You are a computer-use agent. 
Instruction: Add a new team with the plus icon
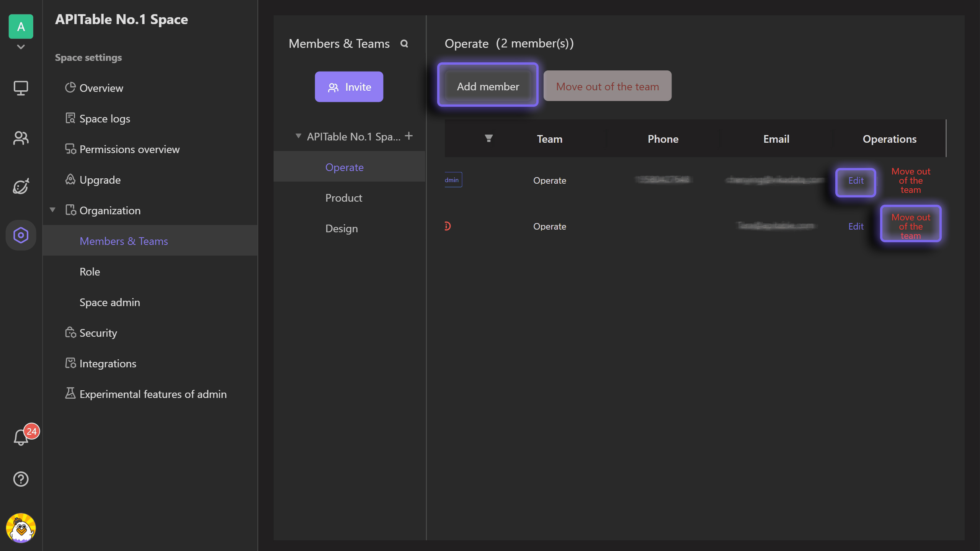coord(409,136)
